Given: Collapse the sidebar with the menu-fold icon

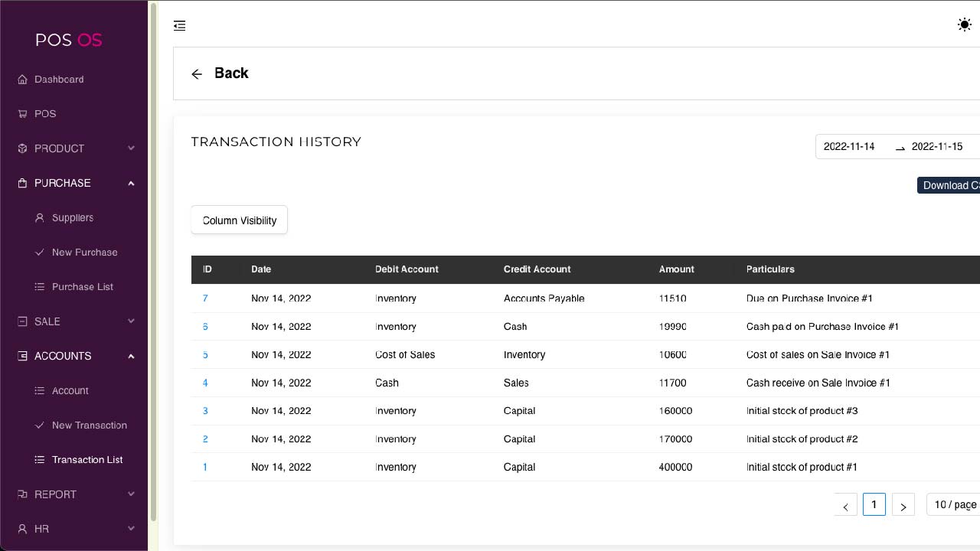Looking at the screenshot, I should [180, 26].
